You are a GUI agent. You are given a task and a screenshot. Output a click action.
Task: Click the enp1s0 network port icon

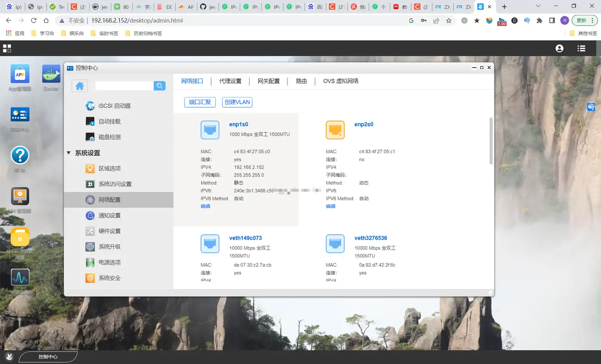tap(210, 130)
